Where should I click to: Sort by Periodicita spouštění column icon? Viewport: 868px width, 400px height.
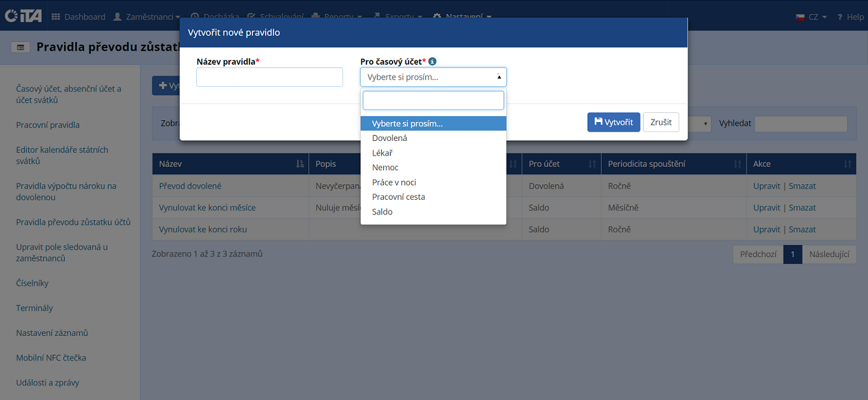737,164
